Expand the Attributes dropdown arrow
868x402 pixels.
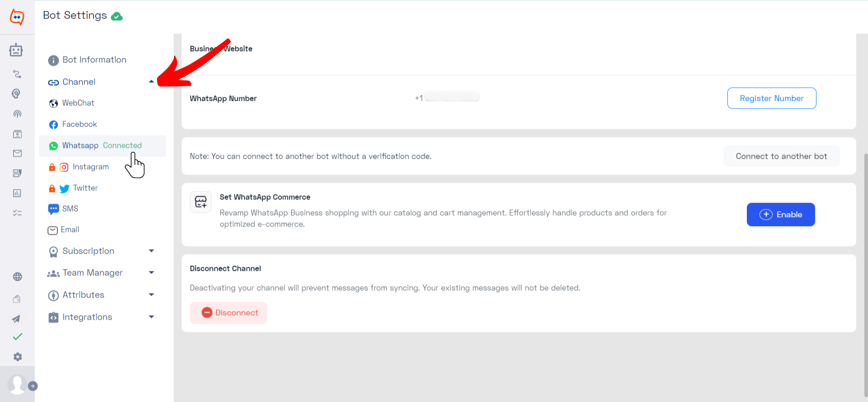(151, 295)
